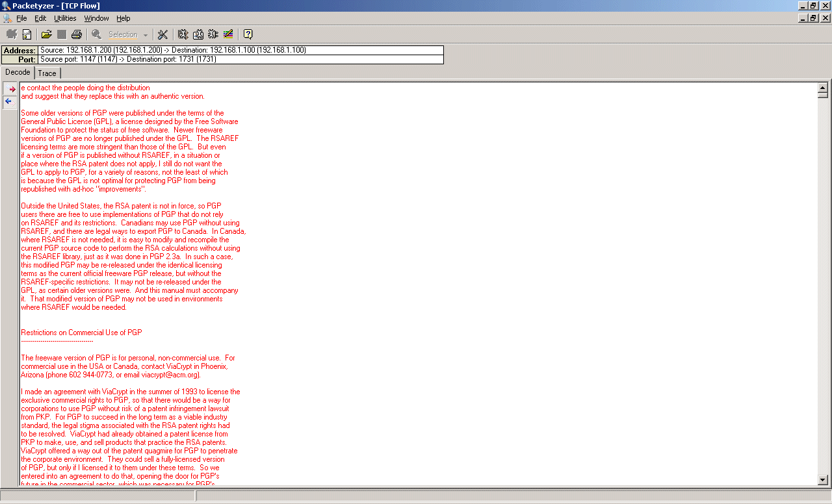This screenshot has height=504, width=832.
Task: Click the scrollbar down arrow
Action: point(823,480)
